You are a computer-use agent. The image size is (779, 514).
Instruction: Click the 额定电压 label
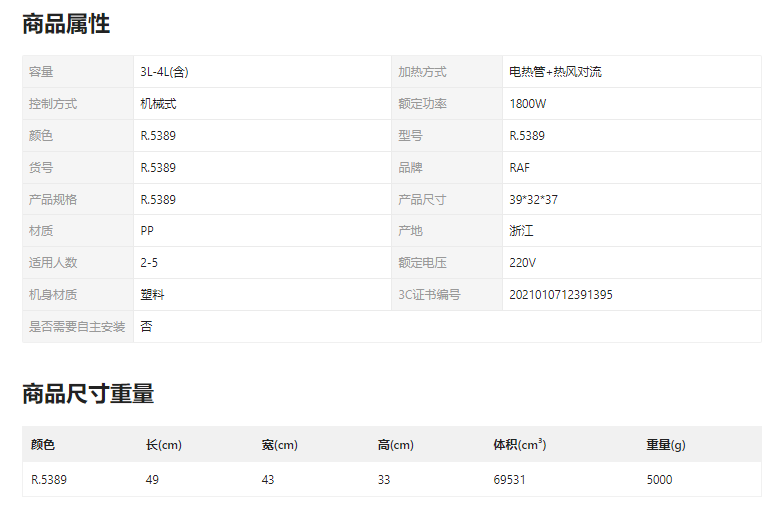tap(422, 263)
